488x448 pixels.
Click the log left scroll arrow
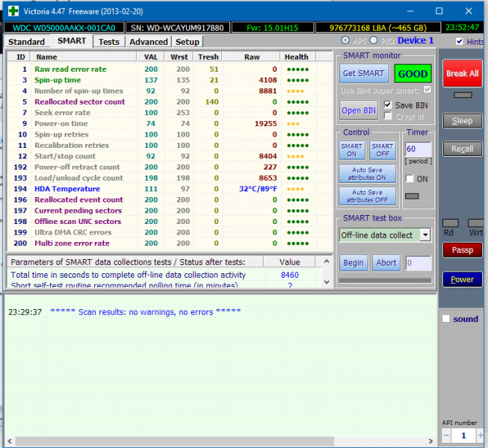(x=10, y=441)
